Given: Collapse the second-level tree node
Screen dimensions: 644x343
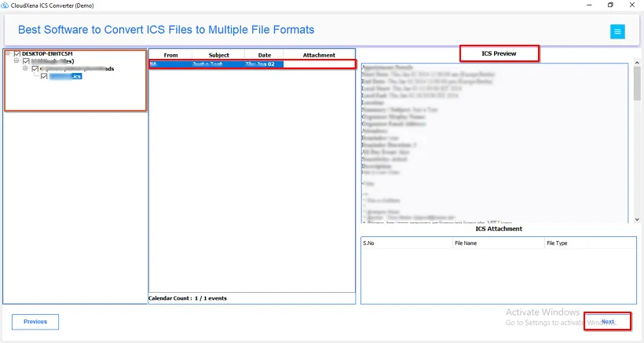Looking at the screenshot, I should (x=16, y=60).
